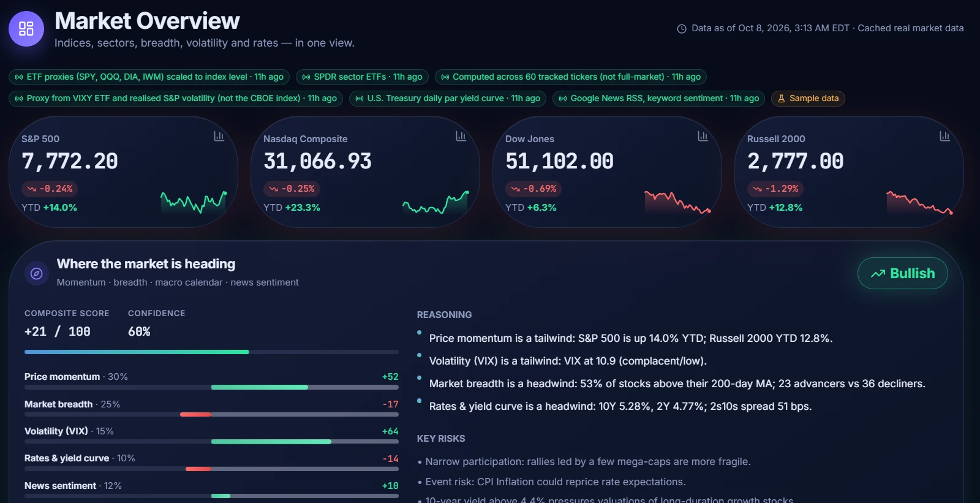Click the News sentiment +10 score

390,486
